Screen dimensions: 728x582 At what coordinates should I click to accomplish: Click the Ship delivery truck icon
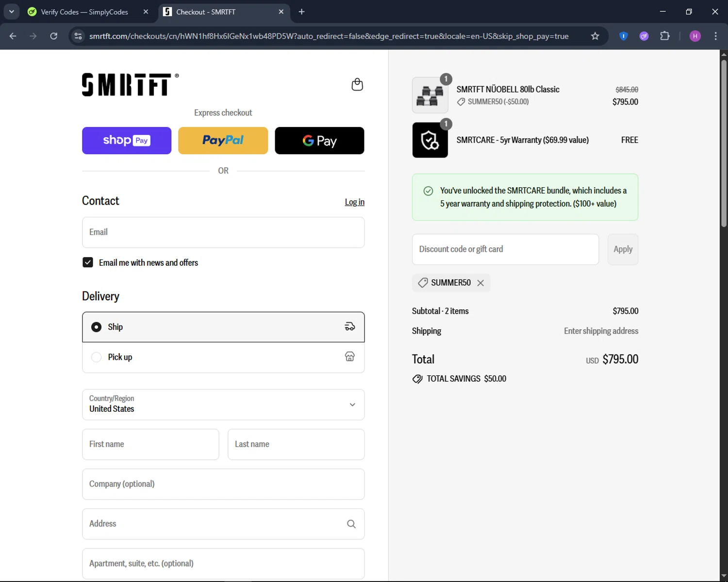point(349,327)
